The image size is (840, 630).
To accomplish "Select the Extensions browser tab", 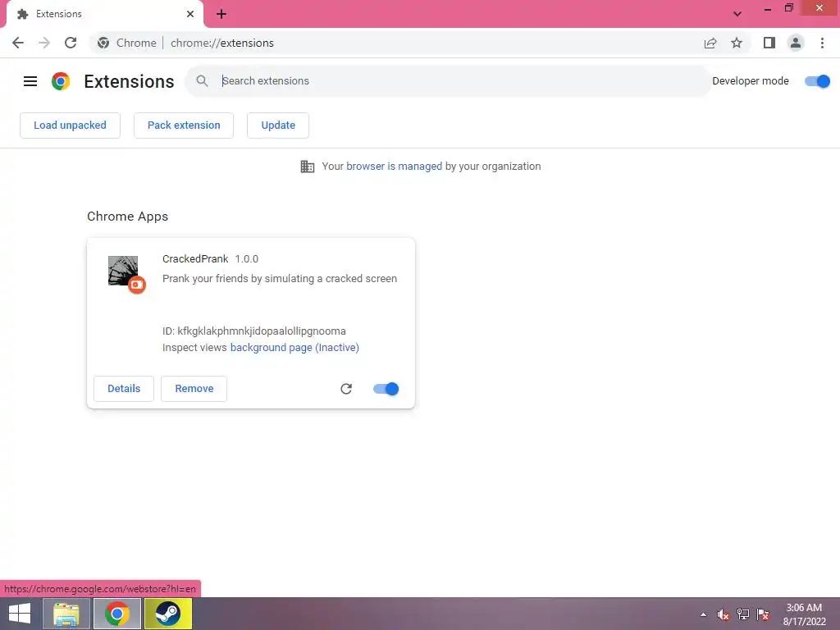I will (x=104, y=14).
